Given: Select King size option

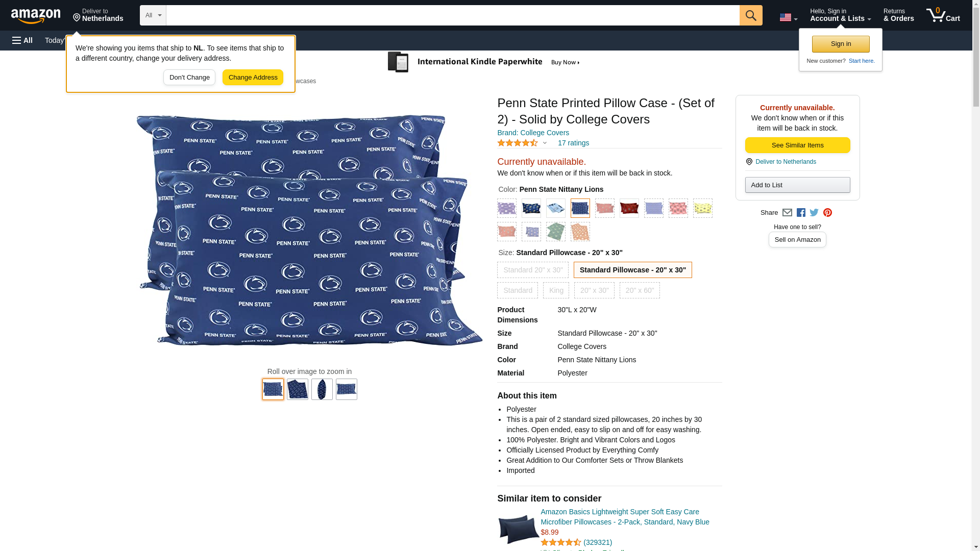Looking at the screenshot, I should pyautogui.click(x=556, y=290).
